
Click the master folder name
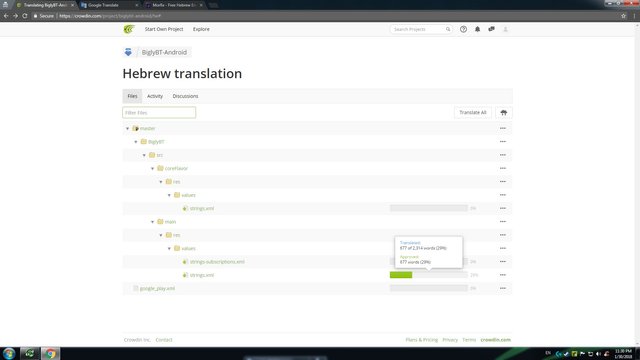click(x=147, y=128)
